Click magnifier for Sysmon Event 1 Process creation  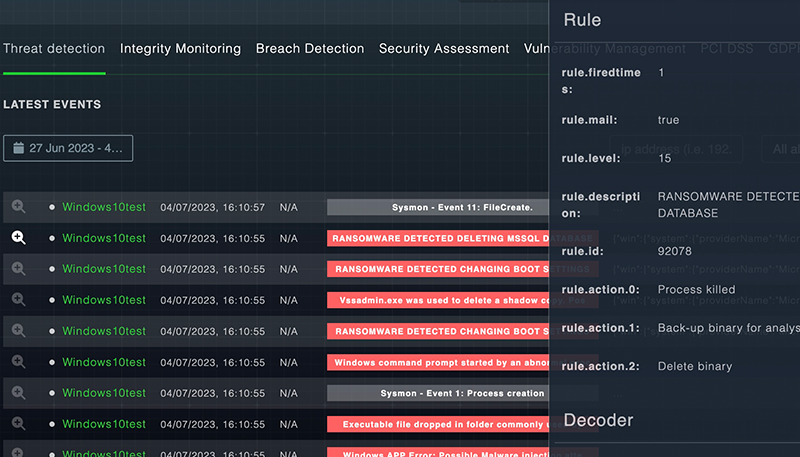pyautogui.click(x=18, y=393)
